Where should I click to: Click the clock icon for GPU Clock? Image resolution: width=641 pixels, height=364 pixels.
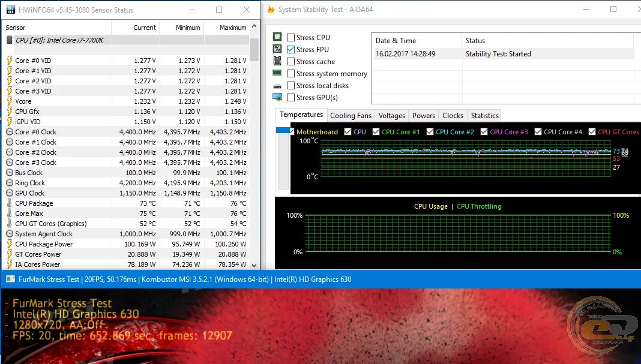[10, 193]
